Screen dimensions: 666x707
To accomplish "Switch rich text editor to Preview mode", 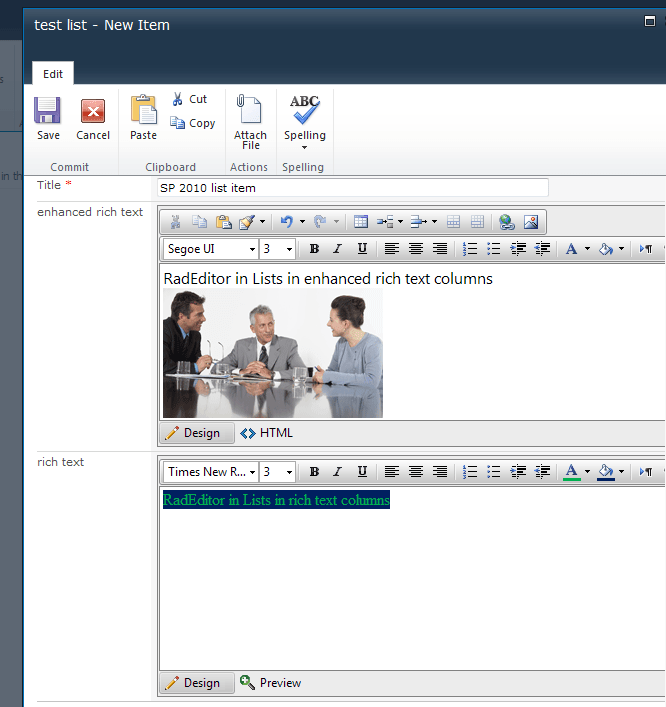I will point(270,683).
